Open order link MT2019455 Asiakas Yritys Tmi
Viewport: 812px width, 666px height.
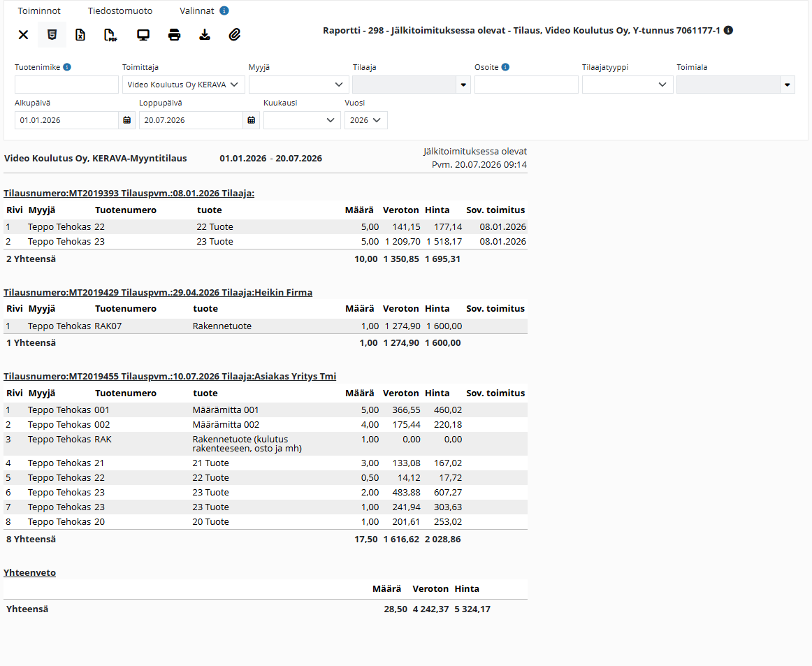coord(170,377)
